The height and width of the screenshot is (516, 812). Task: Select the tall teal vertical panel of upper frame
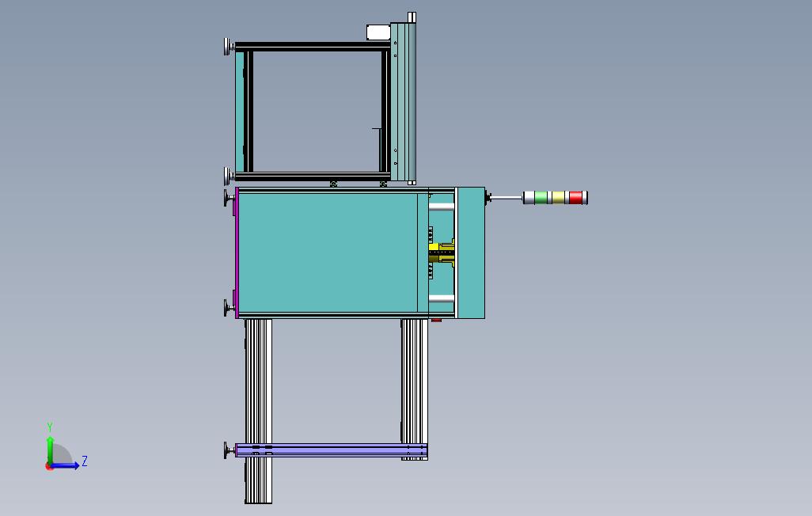(404, 101)
